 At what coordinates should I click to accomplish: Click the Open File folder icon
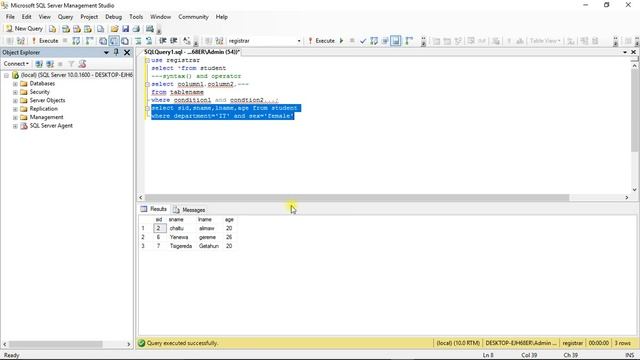(115, 29)
